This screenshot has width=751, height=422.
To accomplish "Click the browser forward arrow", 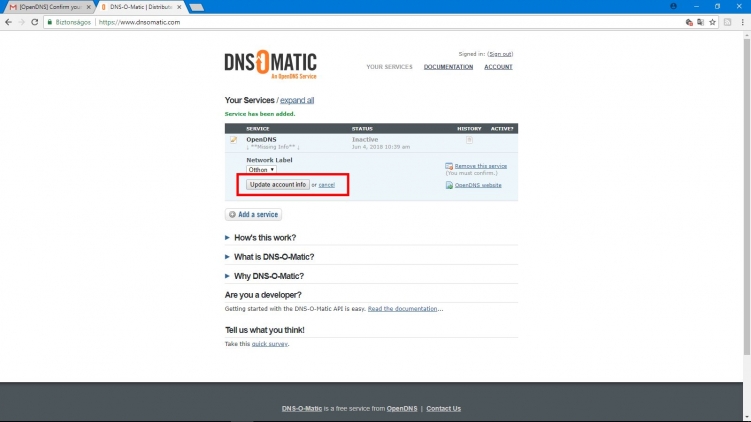I will point(22,22).
